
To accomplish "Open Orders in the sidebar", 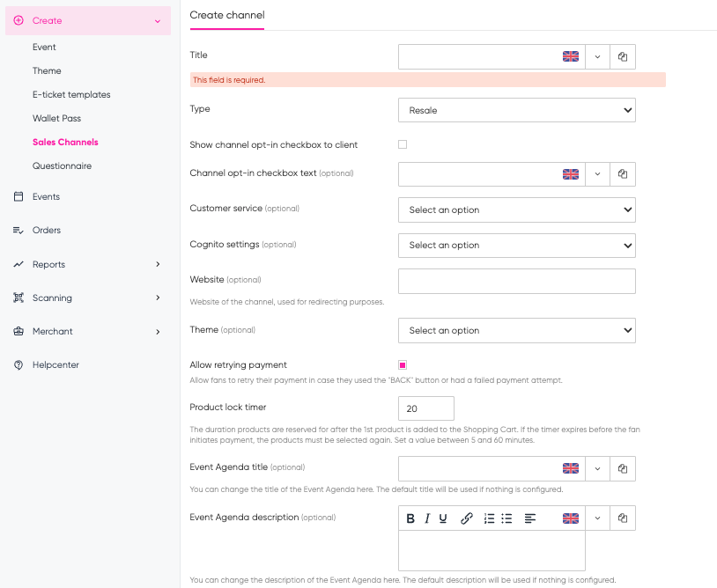I will click(47, 230).
